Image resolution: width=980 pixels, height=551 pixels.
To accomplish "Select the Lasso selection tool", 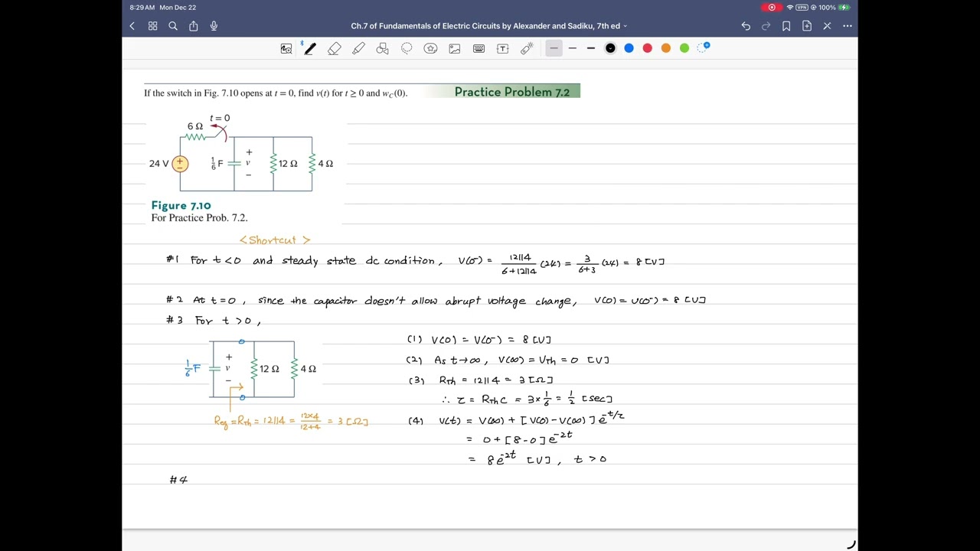I will (407, 48).
